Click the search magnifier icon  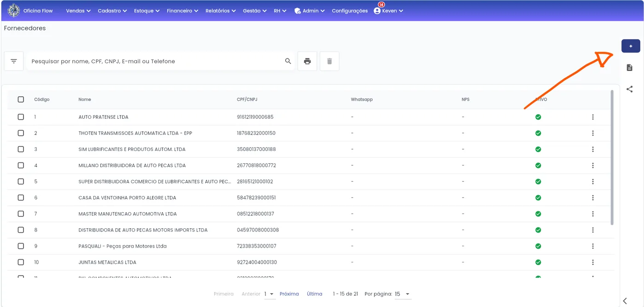288,61
